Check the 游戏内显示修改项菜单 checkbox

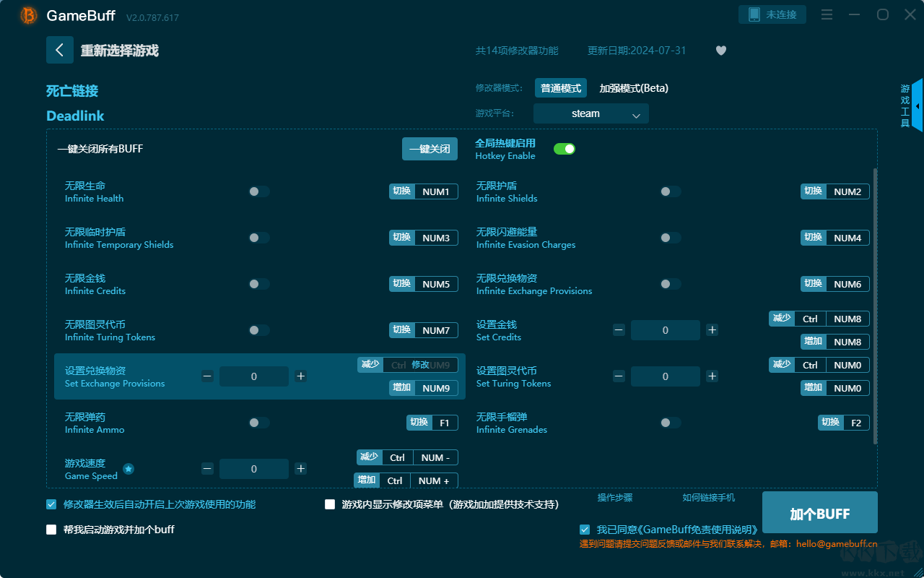click(330, 504)
